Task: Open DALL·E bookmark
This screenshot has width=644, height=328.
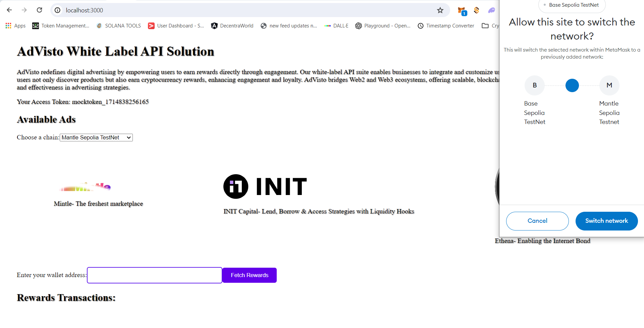Action: (336, 26)
